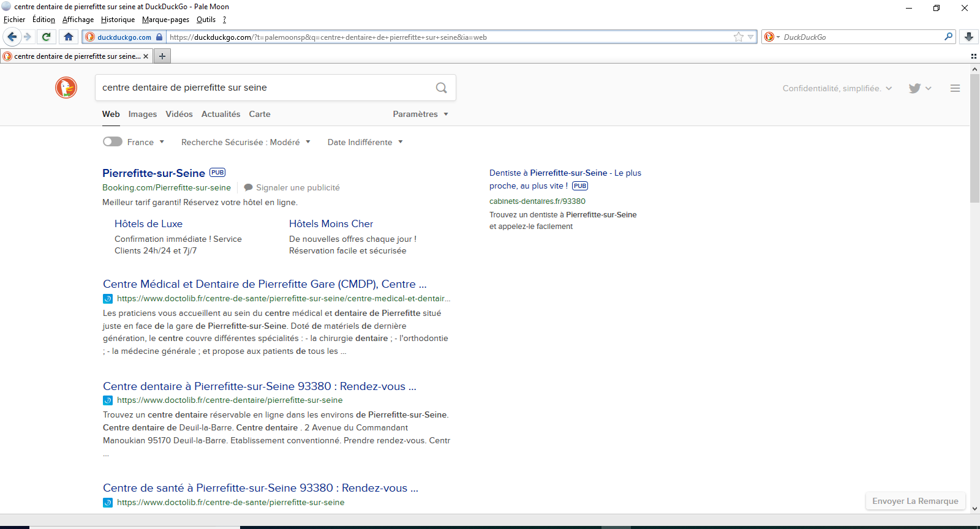
Task: Open a new tab with the plus button
Action: pos(162,56)
